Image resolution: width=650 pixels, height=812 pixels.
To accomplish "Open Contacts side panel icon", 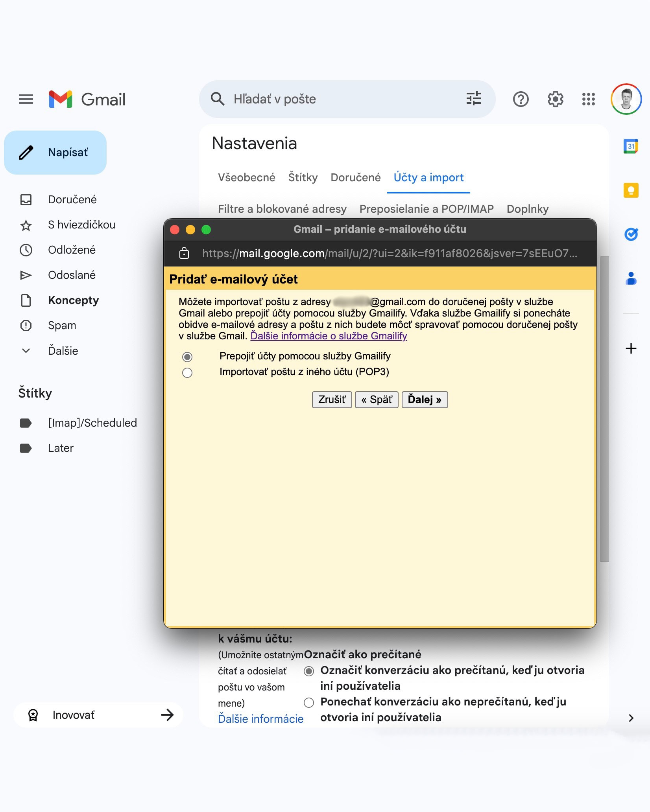I will pos(631,278).
